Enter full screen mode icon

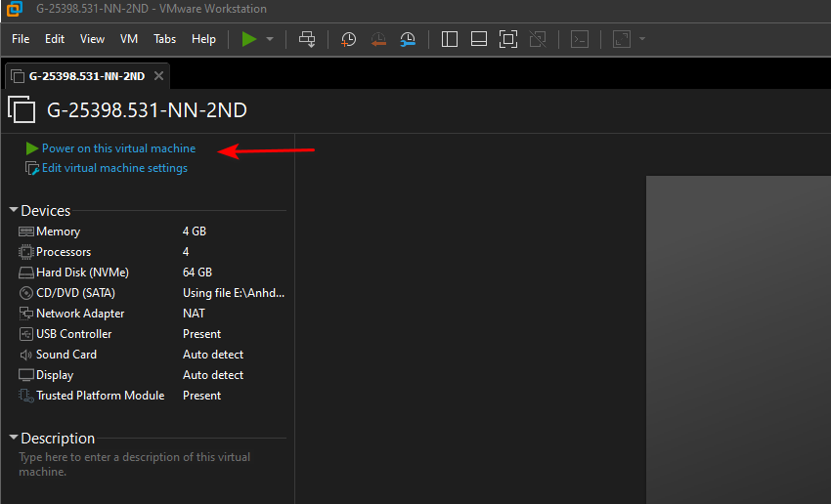click(508, 39)
